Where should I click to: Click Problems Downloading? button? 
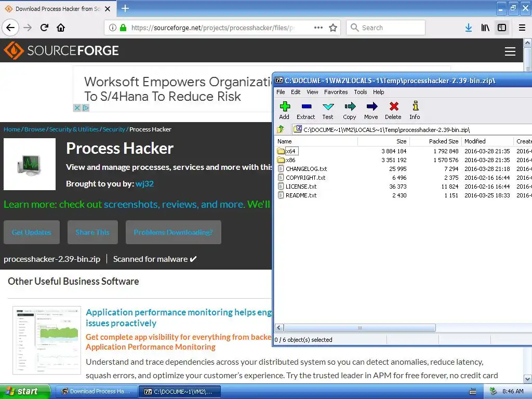pyautogui.click(x=174, y=232)
